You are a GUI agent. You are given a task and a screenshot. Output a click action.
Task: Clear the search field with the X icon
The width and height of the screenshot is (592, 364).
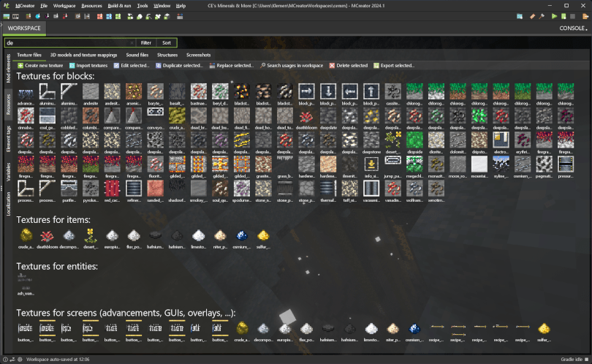pos(132,43)
